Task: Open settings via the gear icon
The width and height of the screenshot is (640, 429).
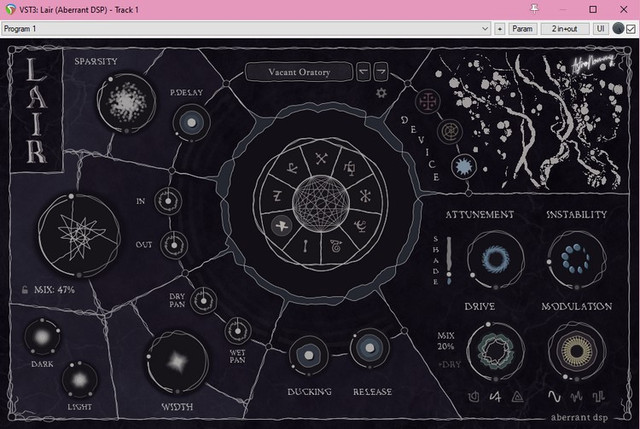Action: (x=381, y=93)
